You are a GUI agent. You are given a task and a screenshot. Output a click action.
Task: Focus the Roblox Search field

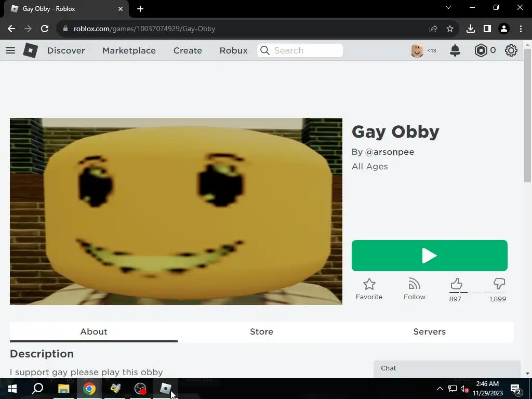pyautogui.click(x=300, y=50)
